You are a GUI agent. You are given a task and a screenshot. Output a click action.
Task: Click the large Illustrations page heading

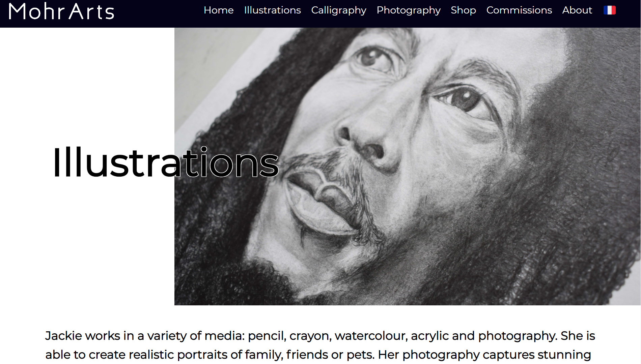[166, 162]
